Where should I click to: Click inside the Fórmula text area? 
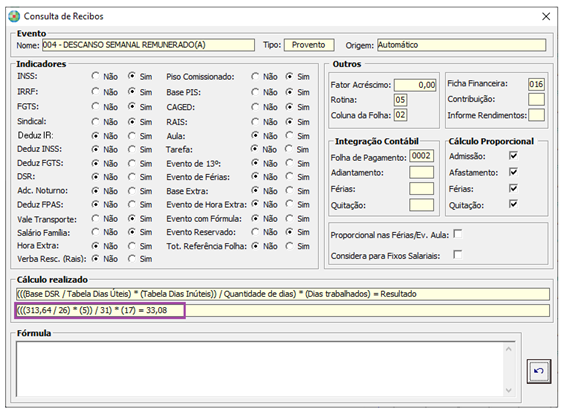click(x=260, y=369)
